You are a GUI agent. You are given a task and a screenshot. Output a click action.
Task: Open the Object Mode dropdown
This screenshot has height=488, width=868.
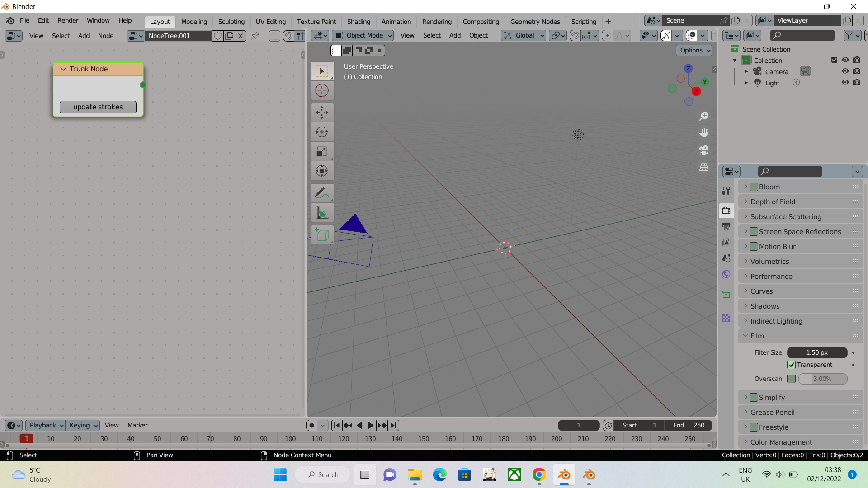point(363,35)
